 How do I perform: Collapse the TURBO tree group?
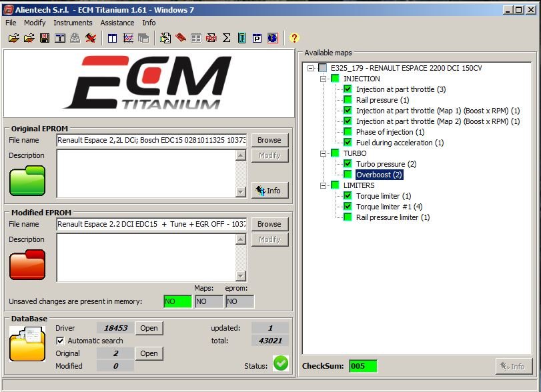pyautogui.click(x=323, y=154)
